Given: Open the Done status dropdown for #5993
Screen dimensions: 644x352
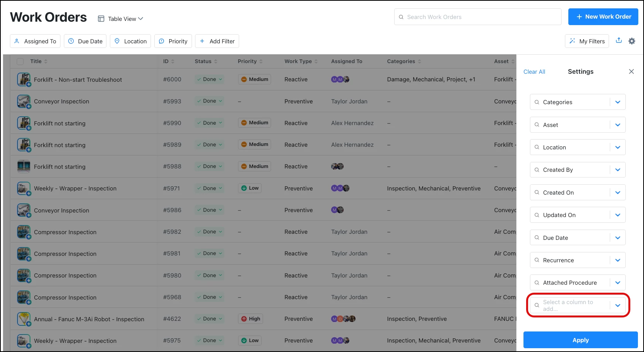Looking at the screenshot, I should pos(209,101).
